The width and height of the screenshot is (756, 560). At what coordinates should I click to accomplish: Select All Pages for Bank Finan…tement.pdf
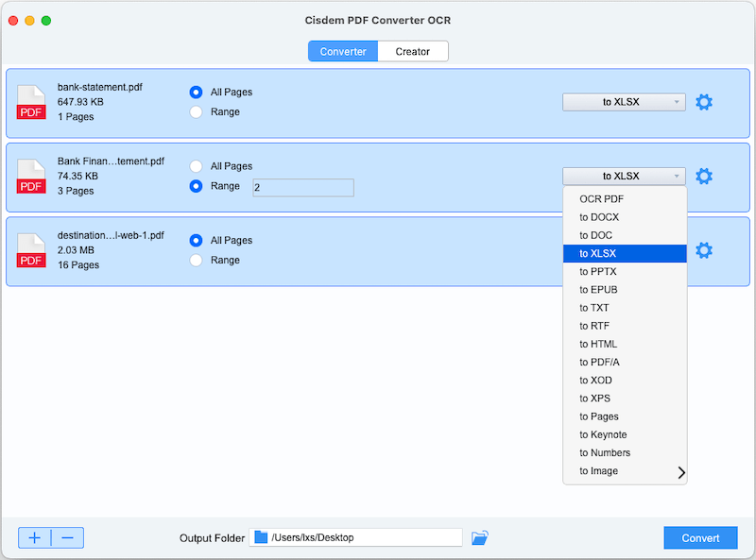coord(196,166)
